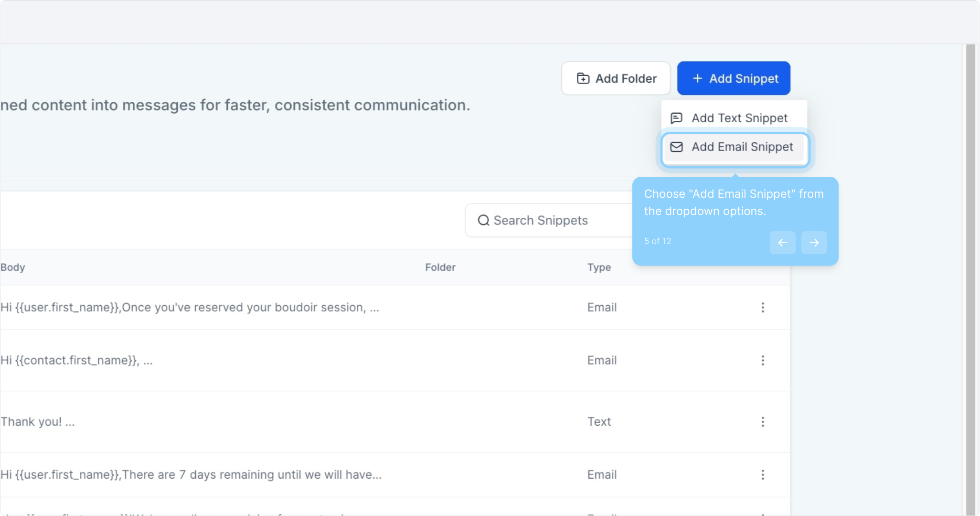Go to previous tour step arrow
980x516 pixels.
point(782,243)
